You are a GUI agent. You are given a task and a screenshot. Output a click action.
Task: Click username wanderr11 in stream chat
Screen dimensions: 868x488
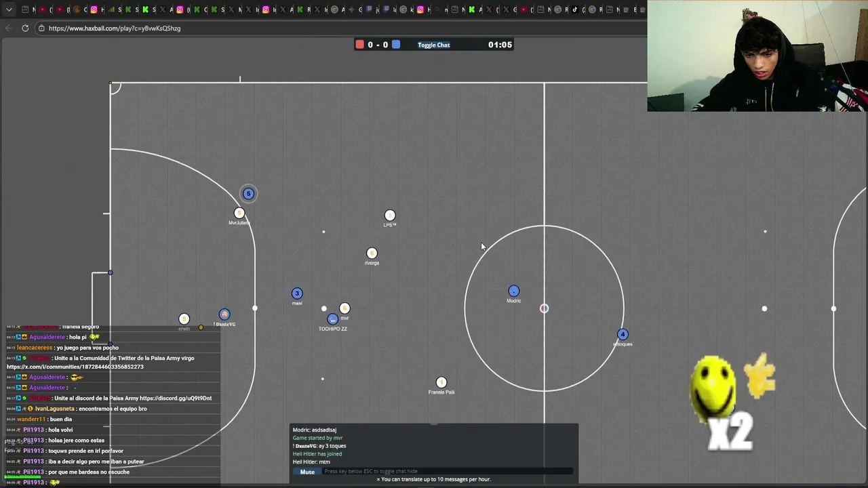point(31,420)
